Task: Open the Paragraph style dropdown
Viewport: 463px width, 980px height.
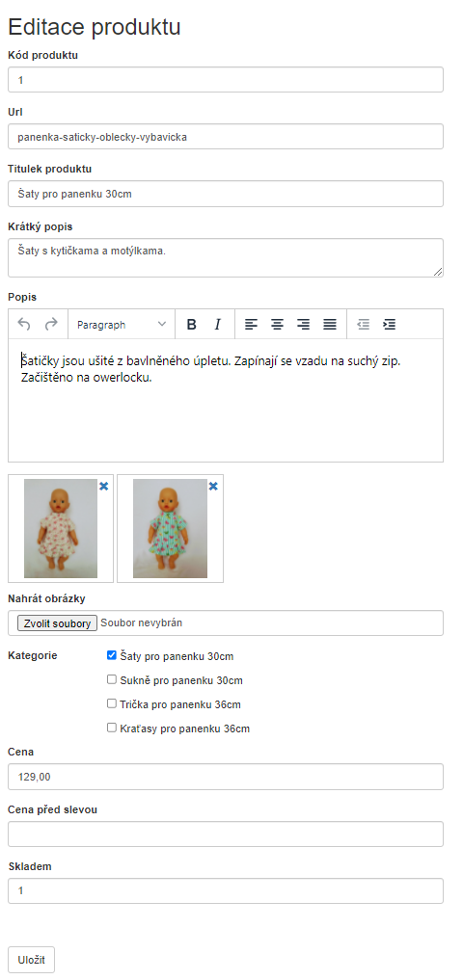Action: (122, 325)
